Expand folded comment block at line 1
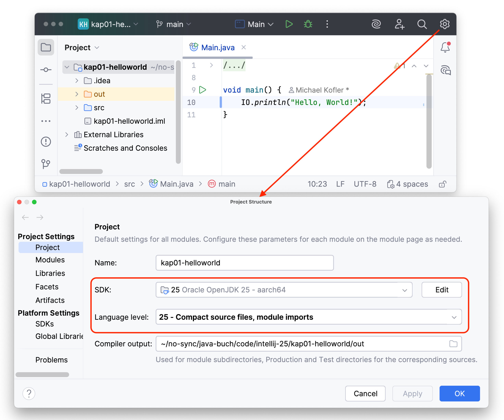The width and height of the screenshot is (504, 420). click(211, 65)
